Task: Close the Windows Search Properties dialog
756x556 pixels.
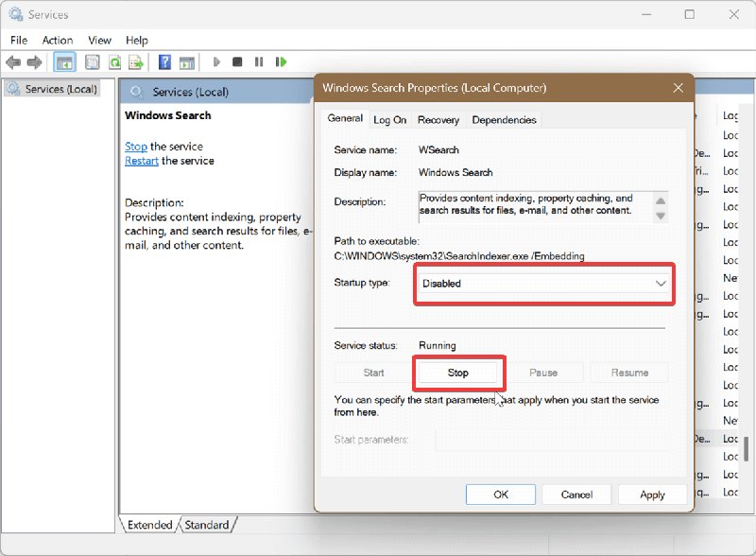Action: click(678, 88)
